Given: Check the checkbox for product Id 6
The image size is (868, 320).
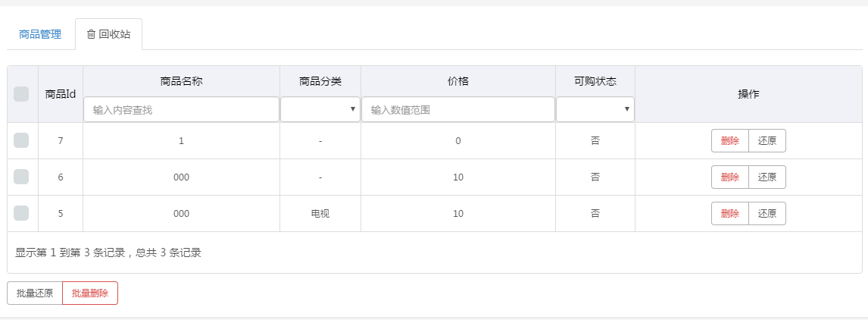Looking at the screenshot, I should point(21,177).
